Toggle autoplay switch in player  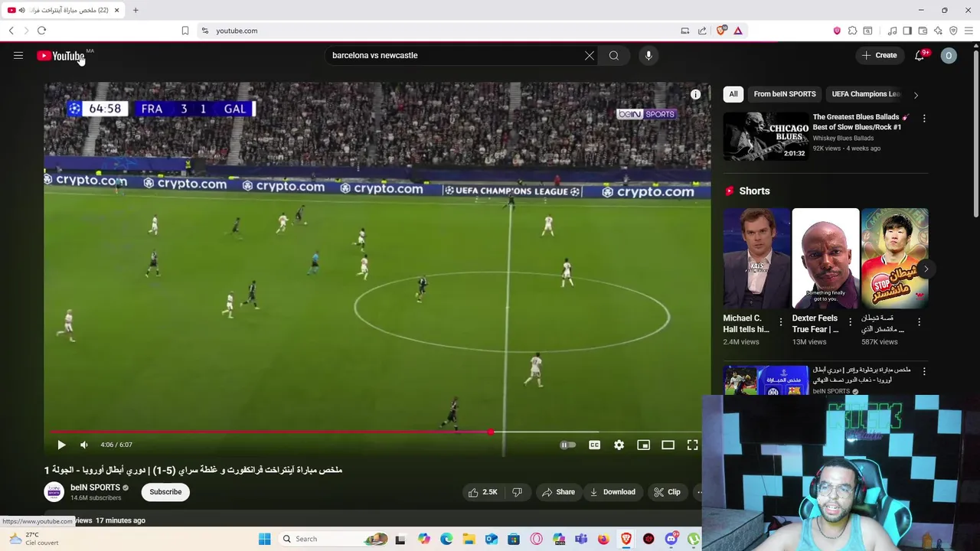[x=567, y=445]
